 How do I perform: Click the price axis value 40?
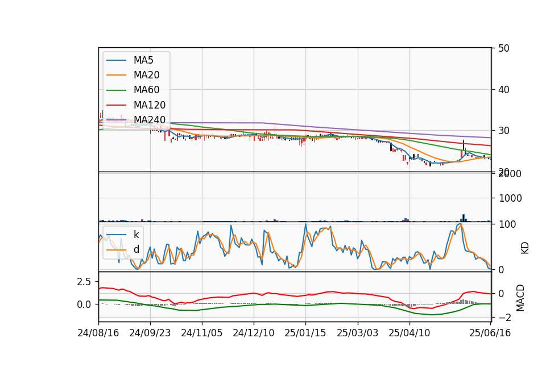click(504, 90)
